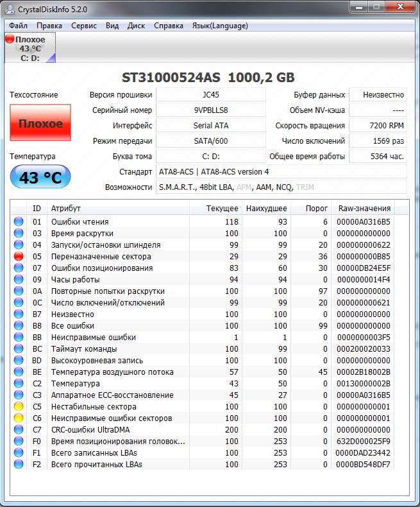
Task: Select the C: D: disk tab with Плохое status
Action: pos(30,48)
